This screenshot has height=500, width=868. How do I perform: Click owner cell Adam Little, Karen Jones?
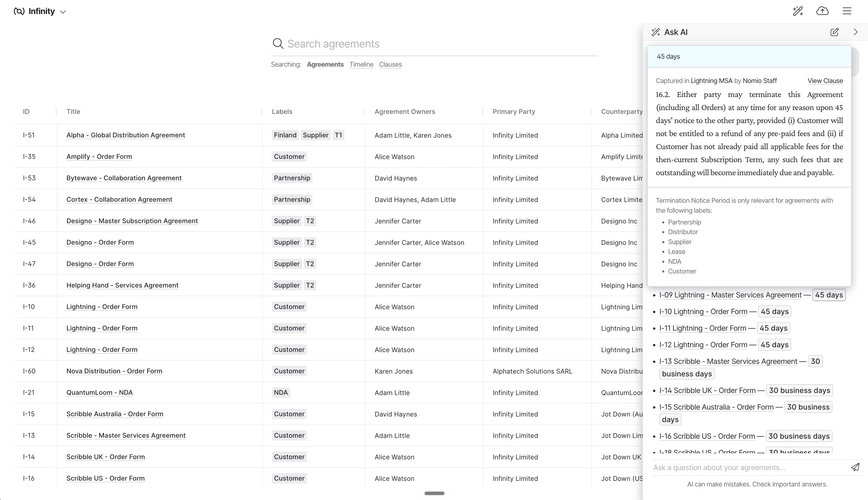pos(413,135)
